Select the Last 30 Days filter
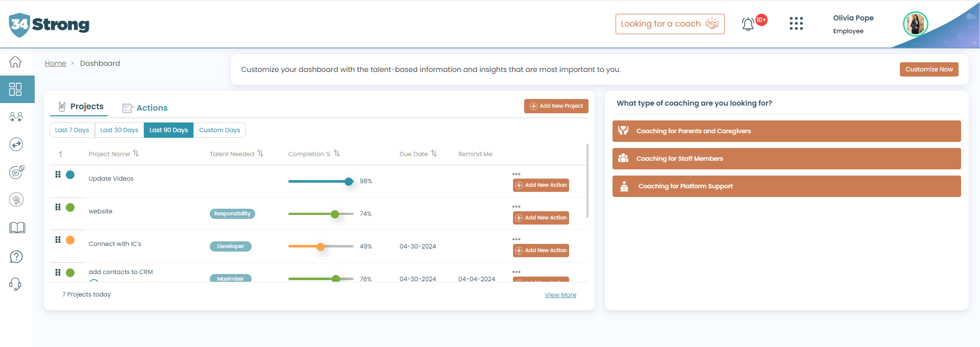Viewport: 980px width, 347px height. (x=119, y=130)
